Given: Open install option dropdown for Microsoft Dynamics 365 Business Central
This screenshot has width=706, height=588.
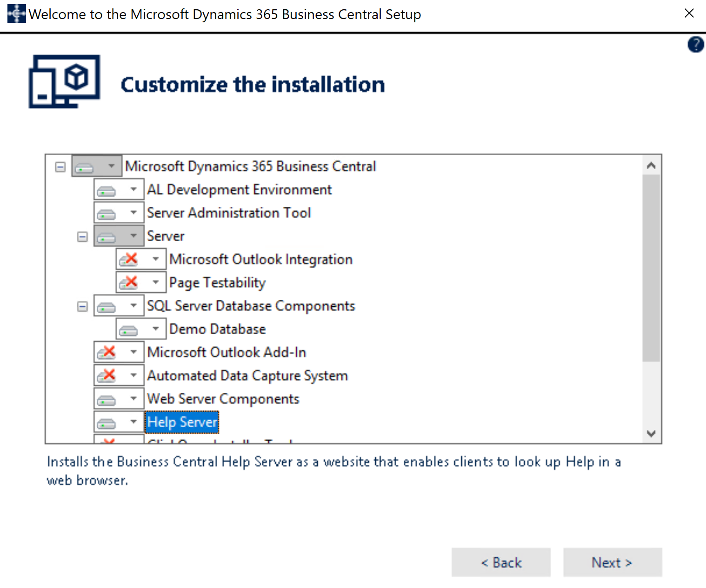Looking at the screenshot, I should point(111,166).
